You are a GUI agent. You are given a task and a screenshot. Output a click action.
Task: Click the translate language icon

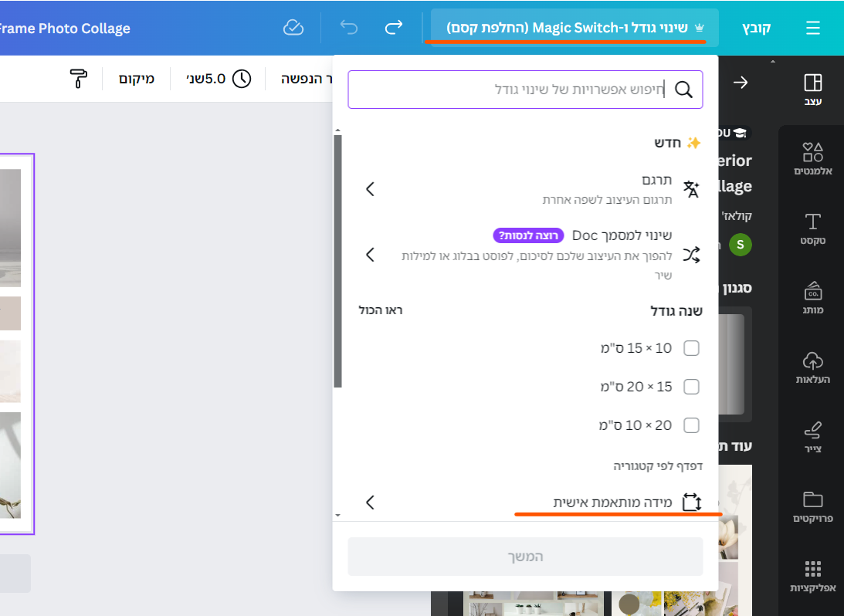[x=691, y=189]
